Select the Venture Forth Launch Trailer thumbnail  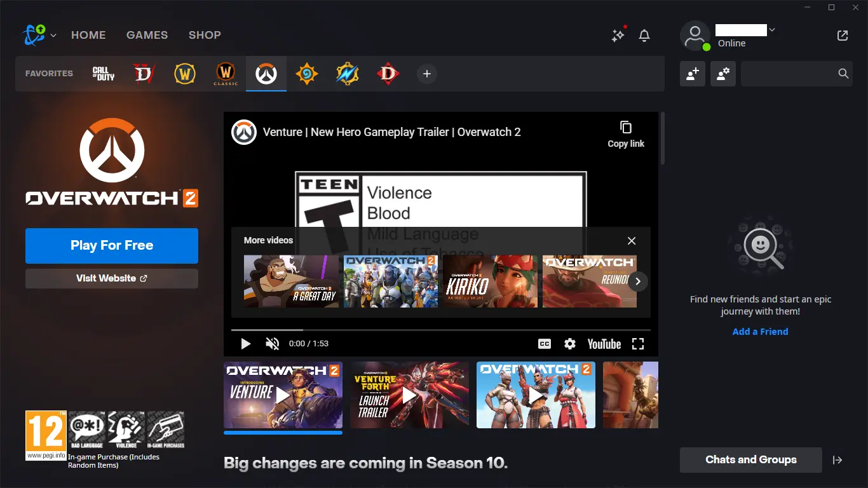point(409,395)
